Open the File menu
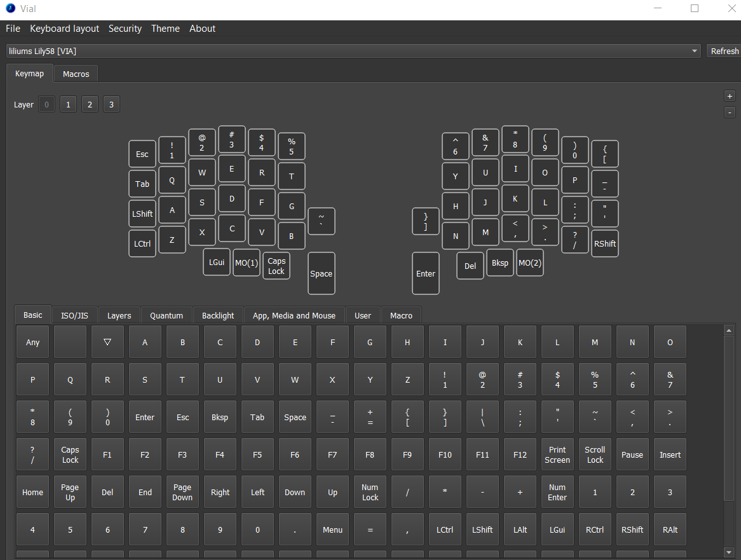741x560 pixels. click(x=13, y=29)
